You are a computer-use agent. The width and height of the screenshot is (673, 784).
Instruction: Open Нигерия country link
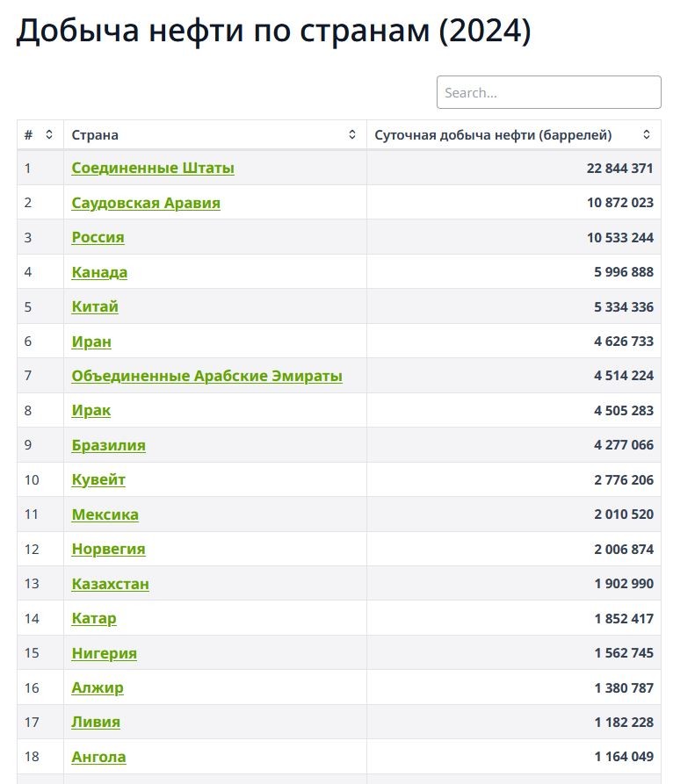click(x=104, y=653)
